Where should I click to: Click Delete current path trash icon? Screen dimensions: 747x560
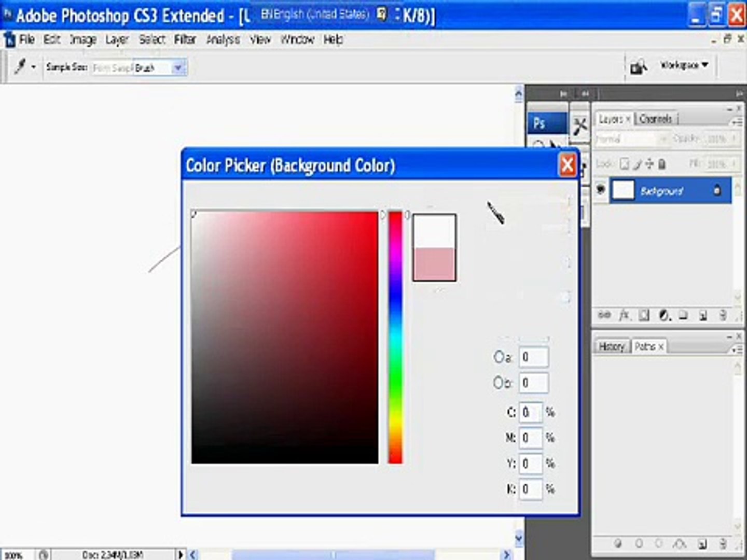pos(723,543)
